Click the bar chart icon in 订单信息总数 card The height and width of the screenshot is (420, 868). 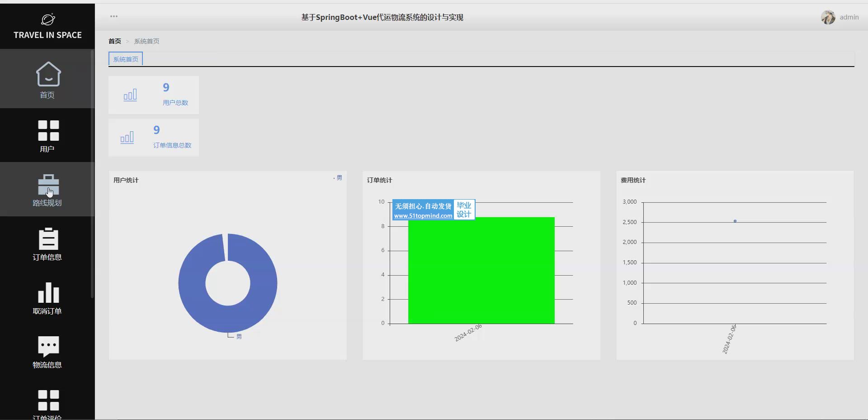click(x=127, y=138)
